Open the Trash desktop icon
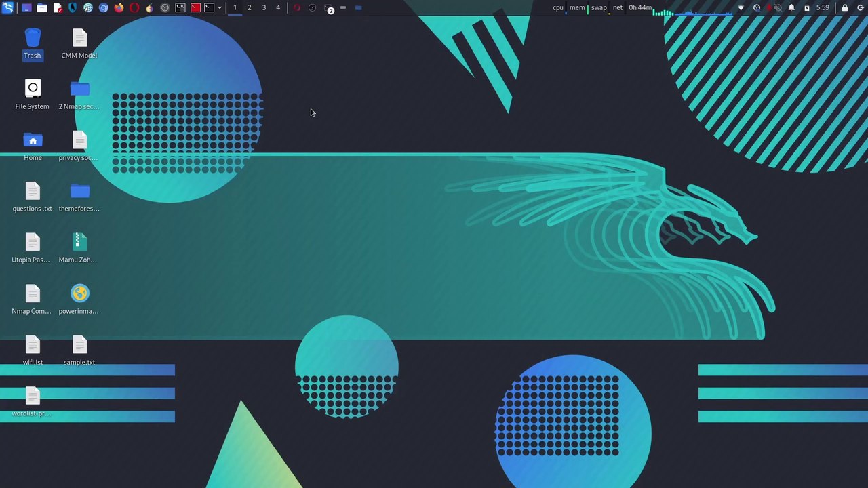 point(33,44)
